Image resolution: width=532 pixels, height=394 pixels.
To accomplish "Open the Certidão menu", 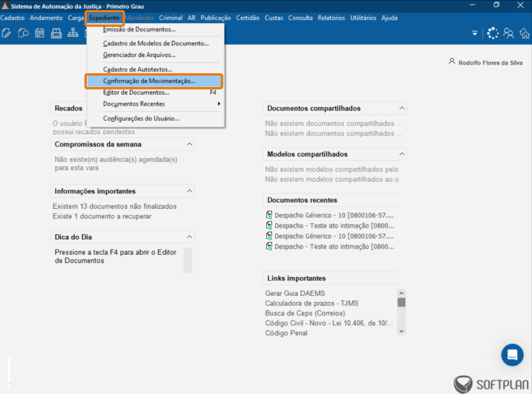I will [248, 18].
